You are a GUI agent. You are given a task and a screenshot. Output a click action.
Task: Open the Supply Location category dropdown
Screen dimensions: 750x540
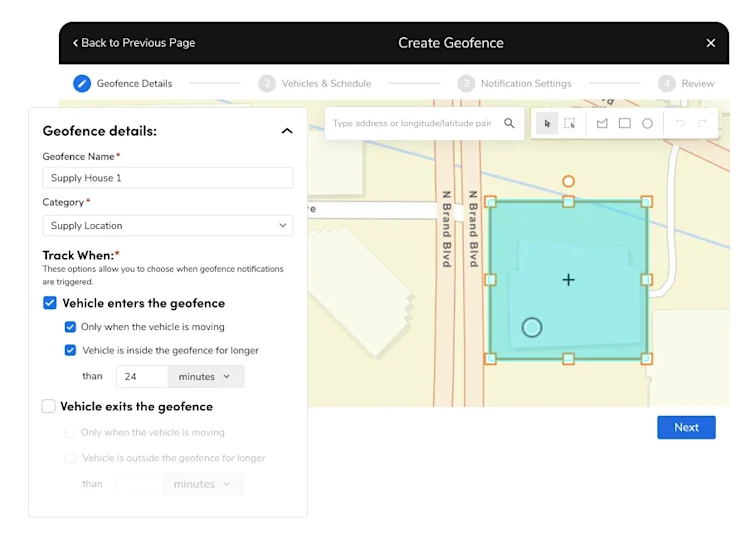[168, 226]
